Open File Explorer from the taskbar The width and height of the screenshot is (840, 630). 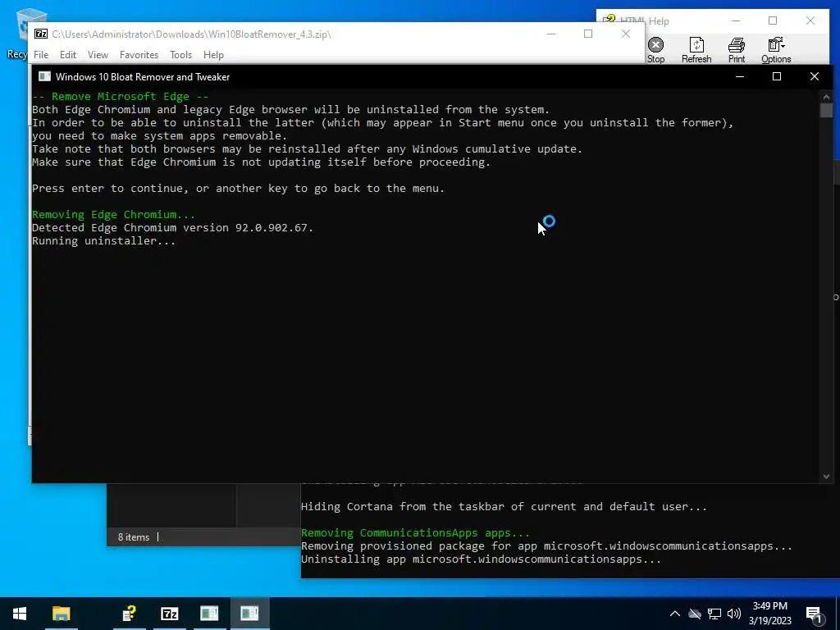click(x=61, y=614)
